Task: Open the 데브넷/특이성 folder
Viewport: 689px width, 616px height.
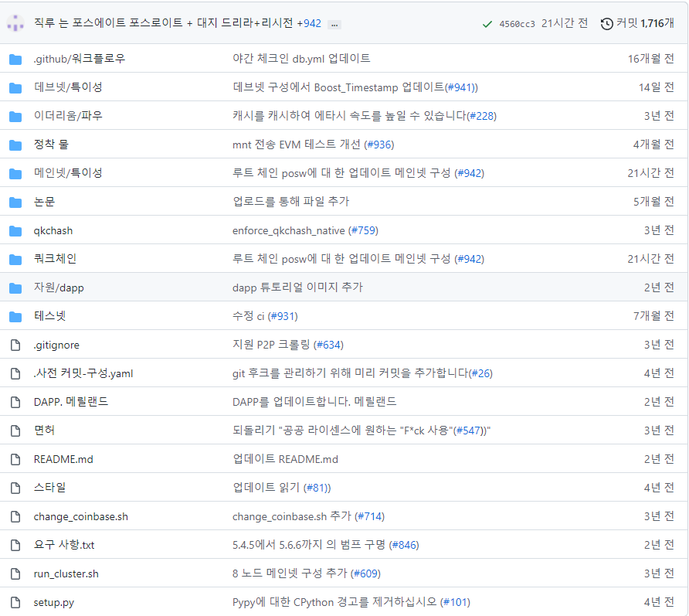Action: 68,87
